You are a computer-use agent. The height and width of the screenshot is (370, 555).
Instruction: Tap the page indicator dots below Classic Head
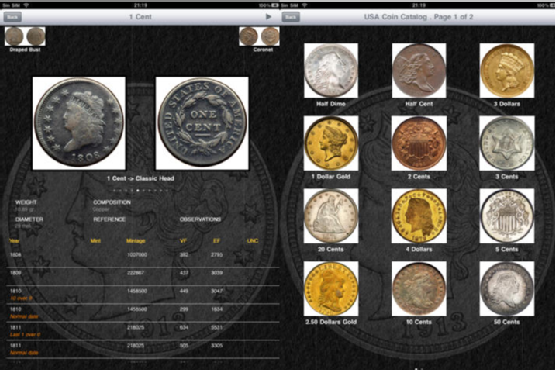[x=141, y=190]
